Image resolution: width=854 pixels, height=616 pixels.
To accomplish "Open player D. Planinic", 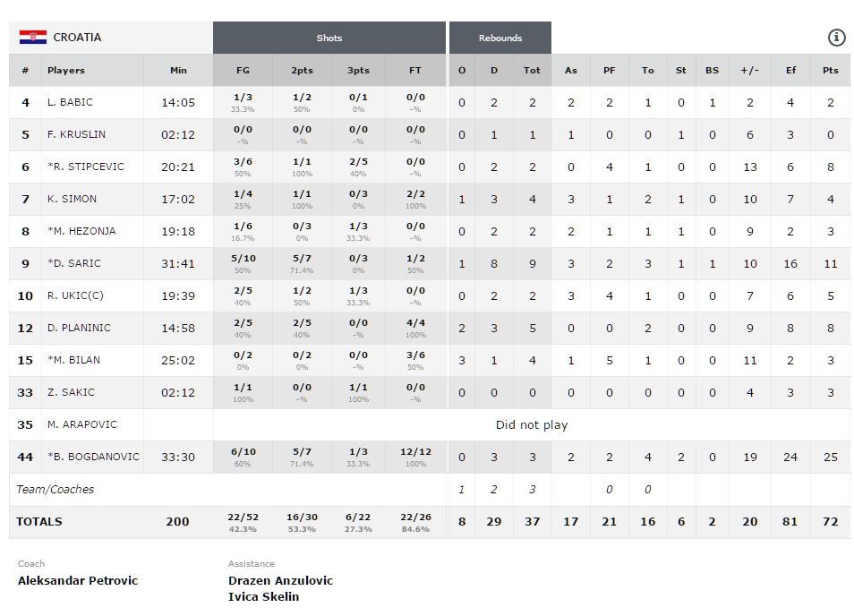I will pyautogui.click(x=79, y=328).
